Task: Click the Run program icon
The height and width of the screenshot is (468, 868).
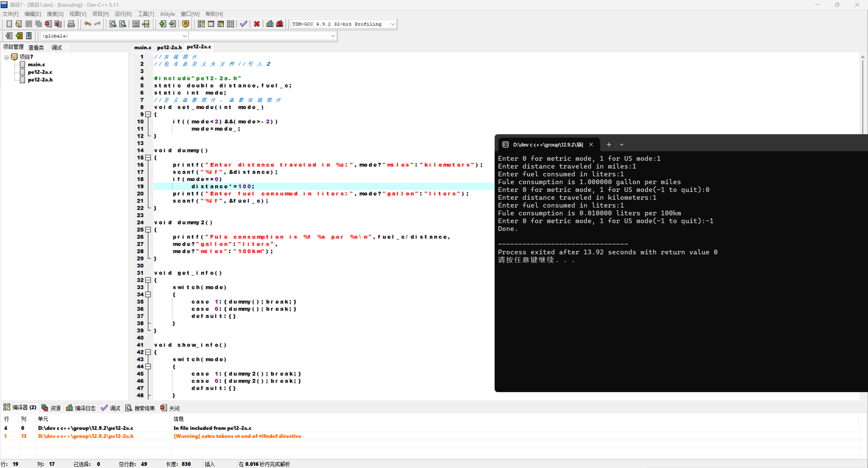Action: click(211, 24)
